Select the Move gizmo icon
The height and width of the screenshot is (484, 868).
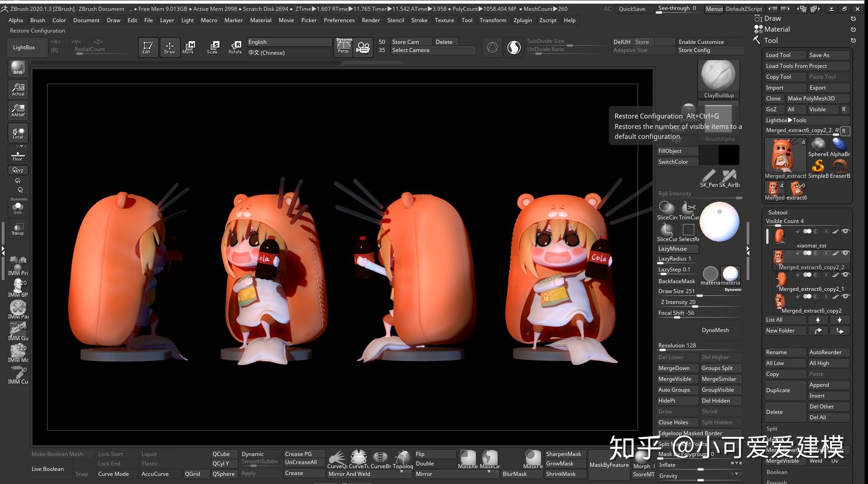188,47
